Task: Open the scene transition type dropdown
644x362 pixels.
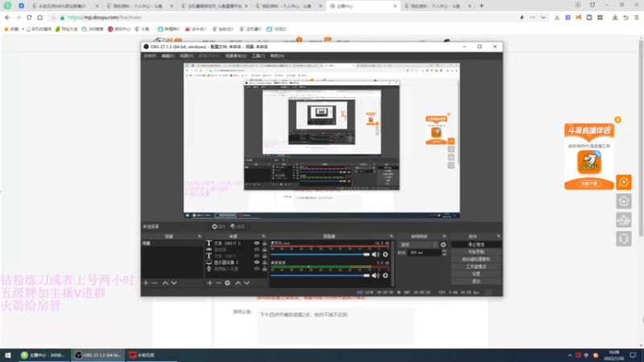Action: coord(418,245)
